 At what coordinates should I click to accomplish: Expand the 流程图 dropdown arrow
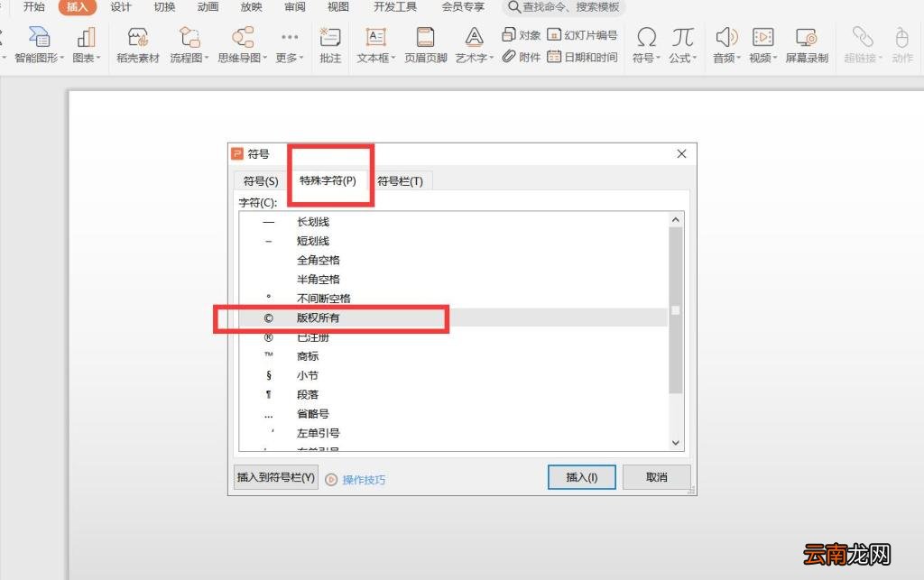[207, 58]
